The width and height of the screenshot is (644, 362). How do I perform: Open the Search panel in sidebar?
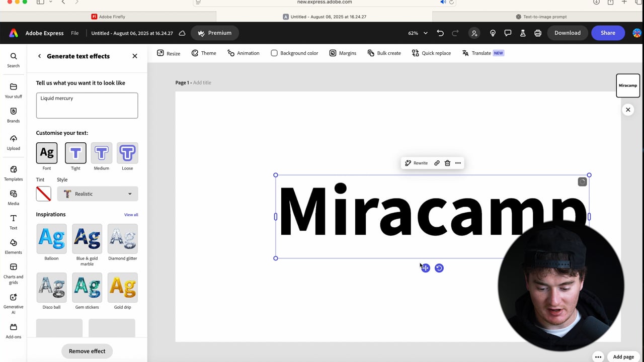[14, 60]
